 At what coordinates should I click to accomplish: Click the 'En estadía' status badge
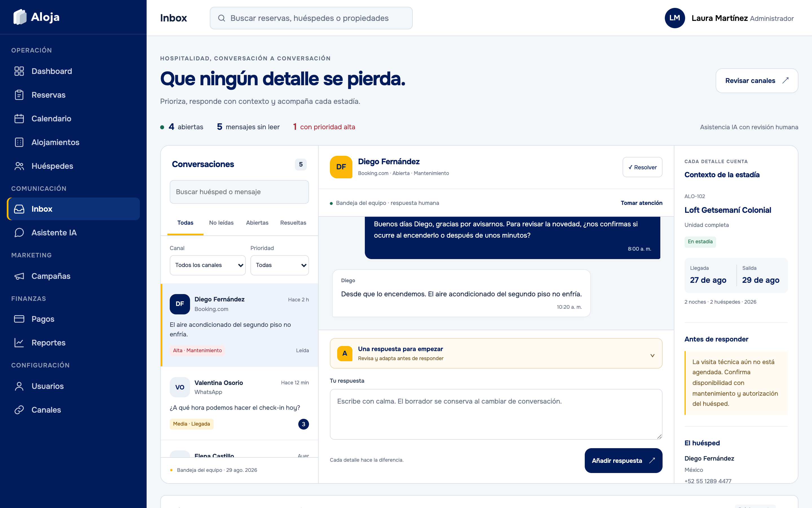tap(700, 242)
